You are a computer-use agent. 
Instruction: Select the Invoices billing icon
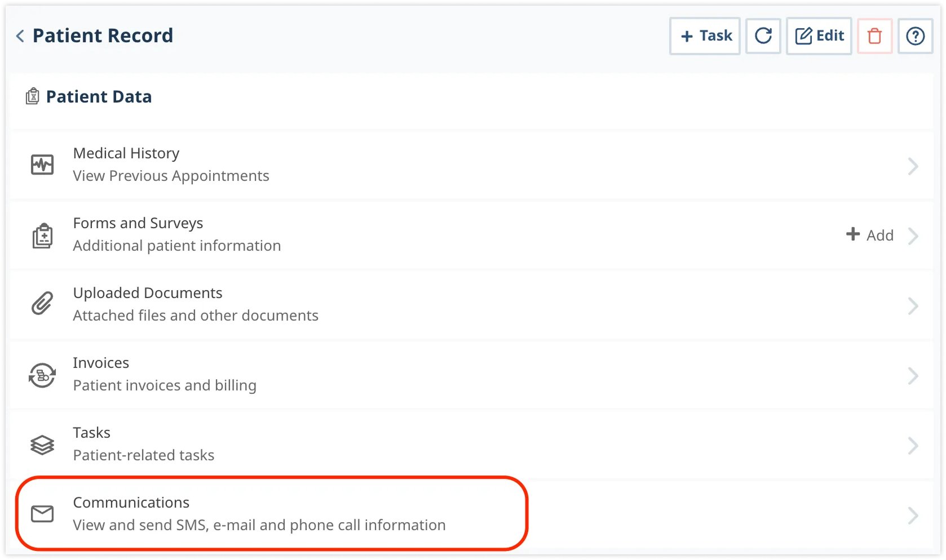click(x=42, y=374)
